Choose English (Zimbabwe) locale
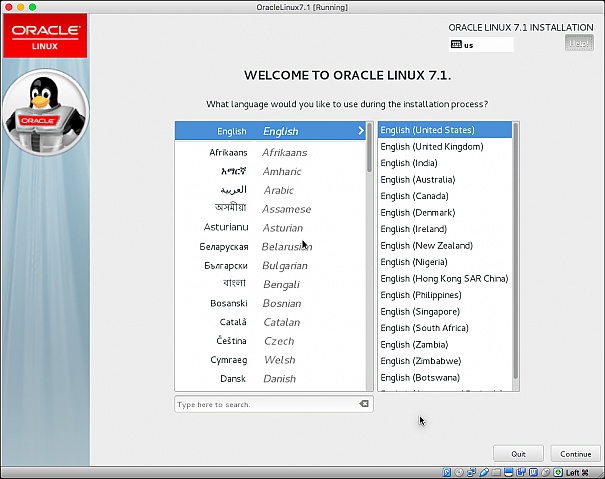 pyautogui.click(x=445, y=361)
